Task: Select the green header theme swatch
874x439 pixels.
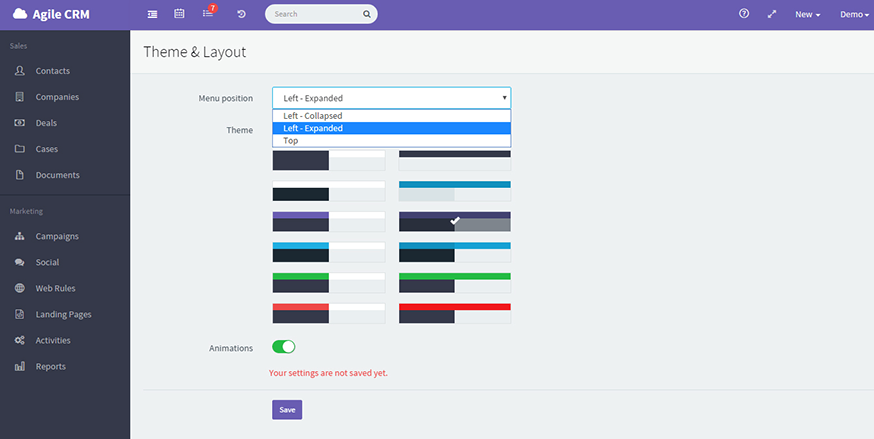Action: point(455,283)
